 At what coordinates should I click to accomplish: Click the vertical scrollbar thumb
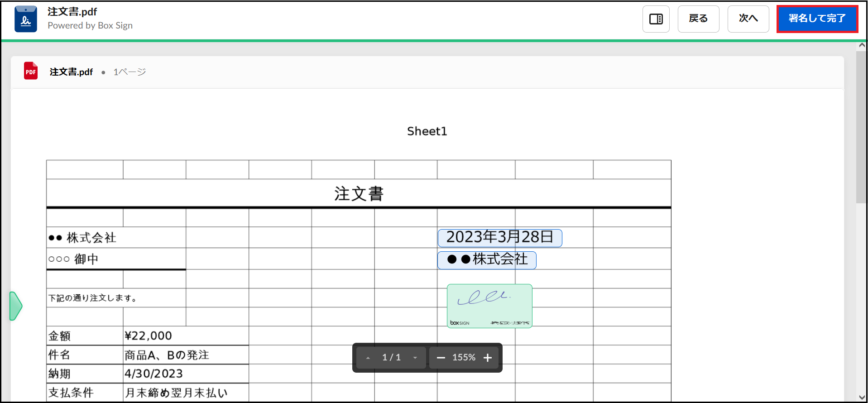click(x=861, y=127)
